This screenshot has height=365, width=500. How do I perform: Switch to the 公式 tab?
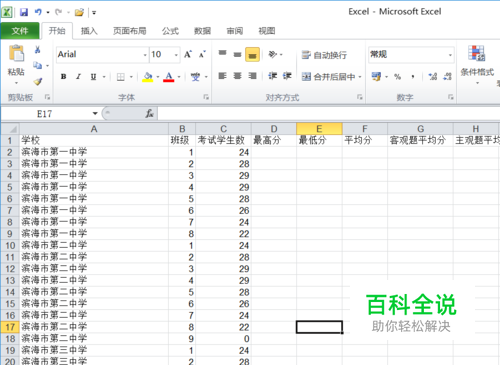pos(170,31)
